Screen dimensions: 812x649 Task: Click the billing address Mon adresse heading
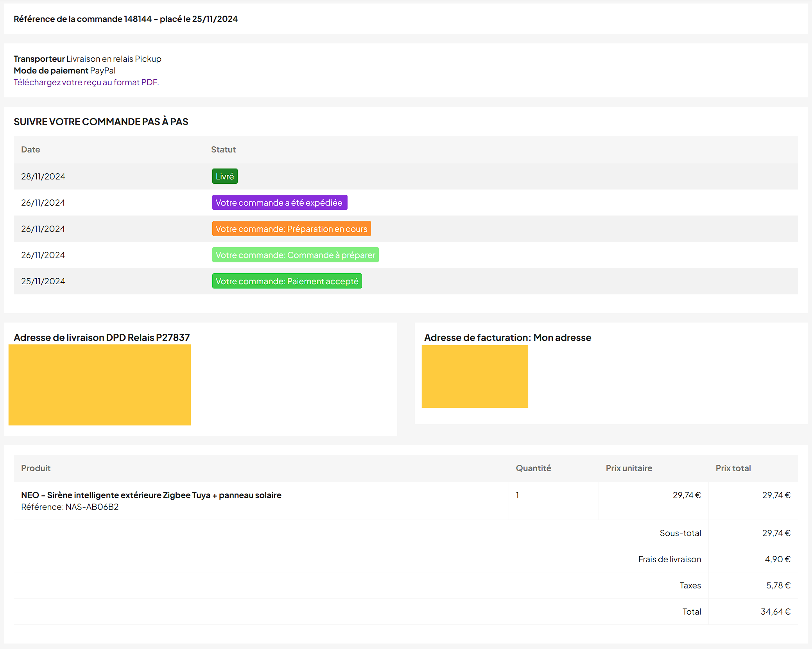click(x=507, y=337)
